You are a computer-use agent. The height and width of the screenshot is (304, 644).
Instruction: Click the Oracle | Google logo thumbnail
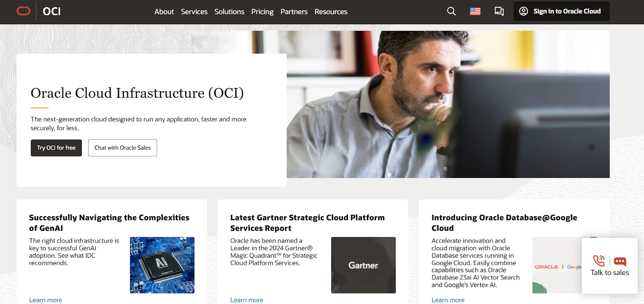click(x=557, y=265)
